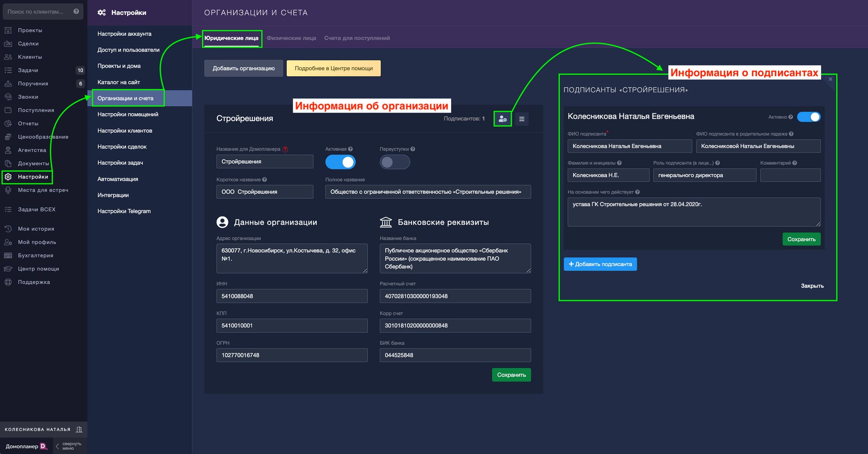
Task: Open the Поручения sidebar icon
Action: tap(8, 84)
